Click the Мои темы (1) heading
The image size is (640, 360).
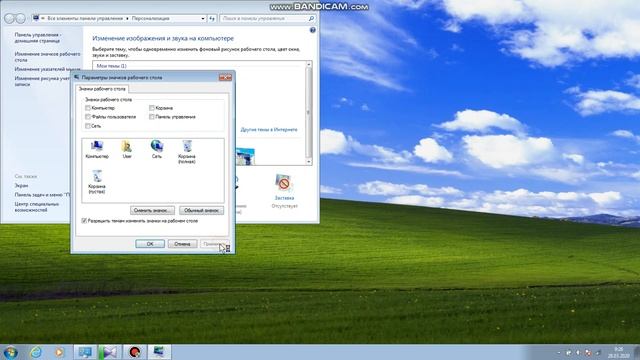coord(111,66)
